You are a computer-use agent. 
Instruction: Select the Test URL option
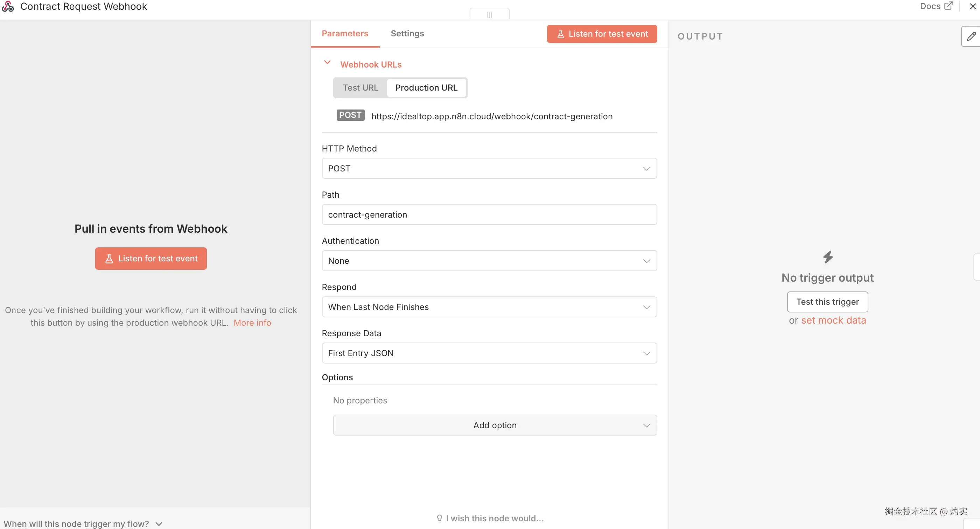tap(360, 87)
